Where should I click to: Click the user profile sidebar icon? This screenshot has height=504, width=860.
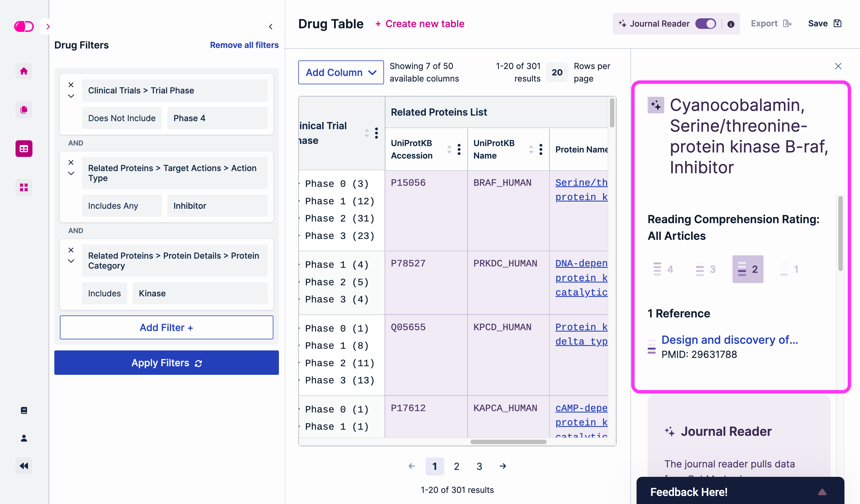click(24, 438)
